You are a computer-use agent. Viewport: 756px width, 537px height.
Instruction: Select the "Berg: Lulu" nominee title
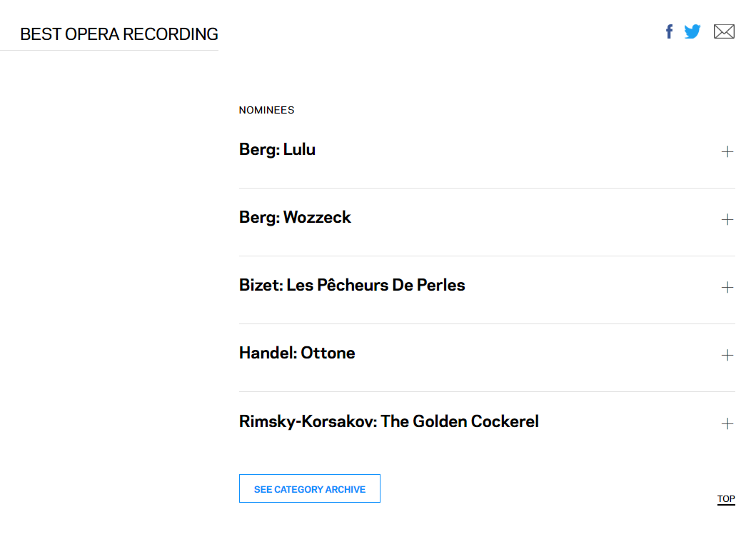(277, 150)
